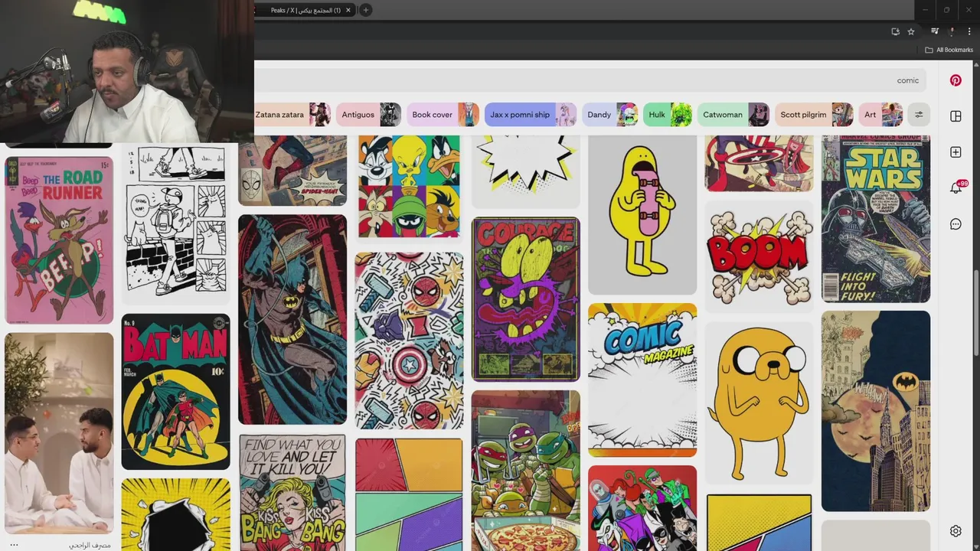Screen dimensions: 980x551
Task: Open the Jake the Dog pin
Action: point(759,403)
